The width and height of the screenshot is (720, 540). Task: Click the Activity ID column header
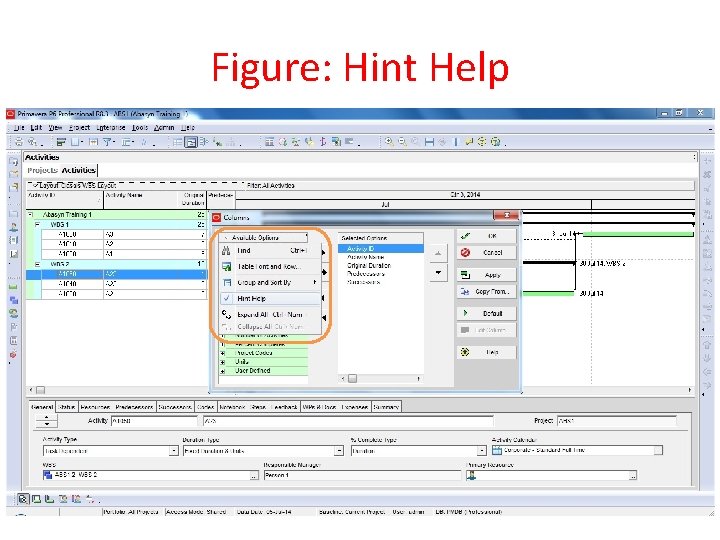tap(64, 199)
